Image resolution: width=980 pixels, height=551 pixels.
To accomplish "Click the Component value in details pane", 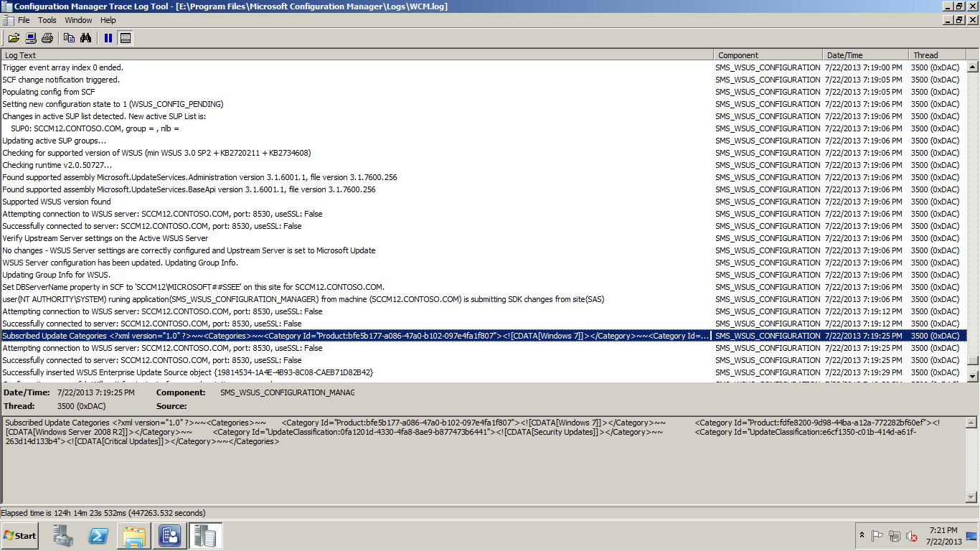I will point(287,392).
